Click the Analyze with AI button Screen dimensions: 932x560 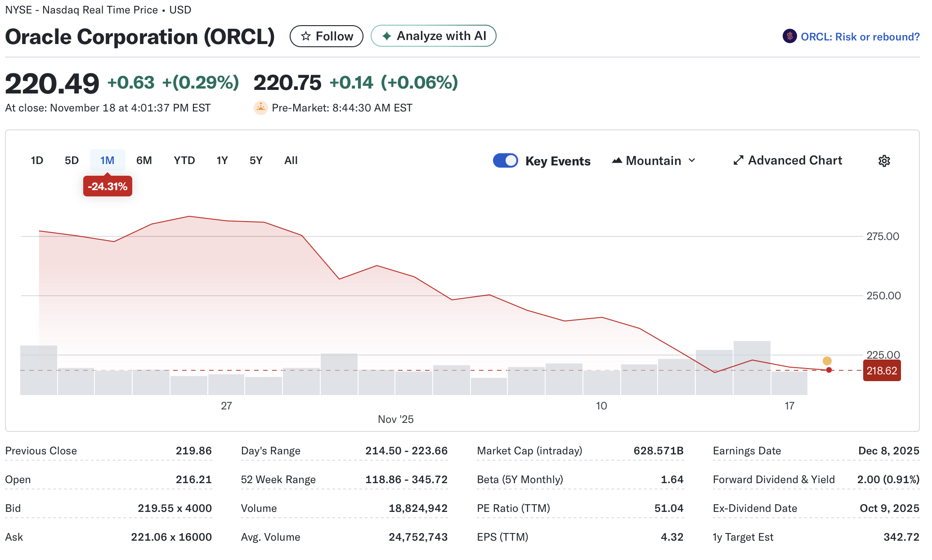tap(433, 36)
